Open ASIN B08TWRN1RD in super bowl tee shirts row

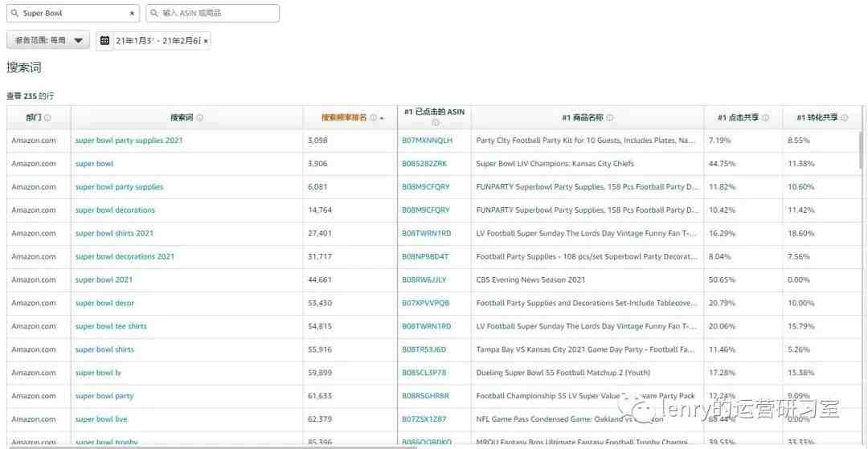426,326
